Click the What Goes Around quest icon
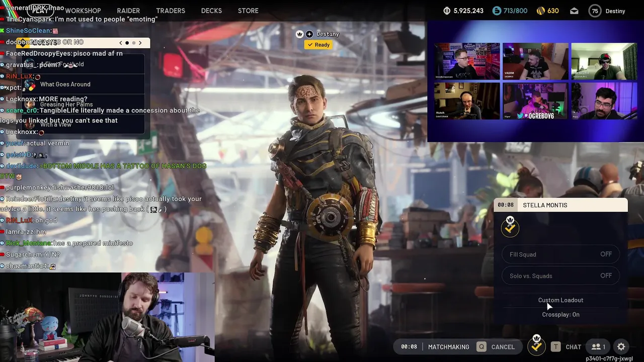This screenshot has width=644, height=362. 30,84
